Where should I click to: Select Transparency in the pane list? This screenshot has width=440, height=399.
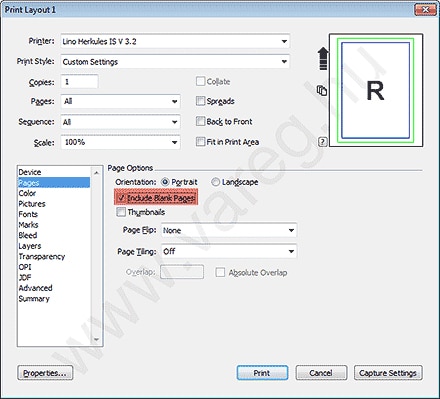coord(54,256)
